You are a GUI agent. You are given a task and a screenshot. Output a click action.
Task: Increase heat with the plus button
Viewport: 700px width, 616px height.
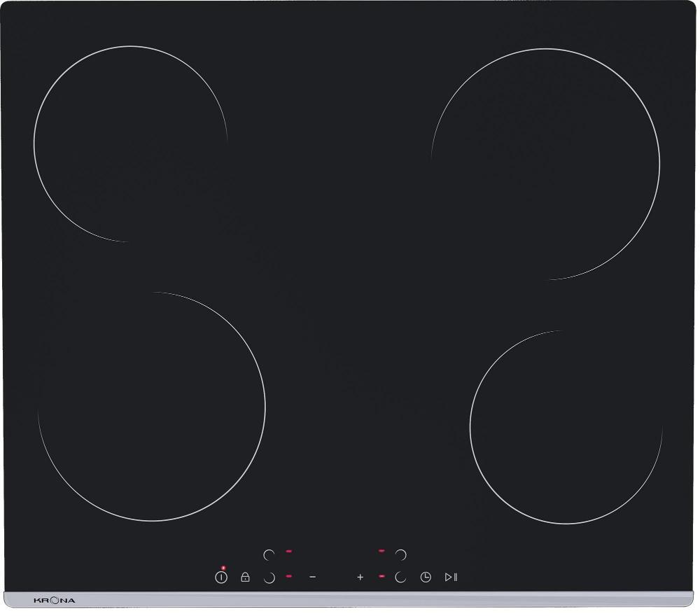pyautogui.click(x=360, y=577)
